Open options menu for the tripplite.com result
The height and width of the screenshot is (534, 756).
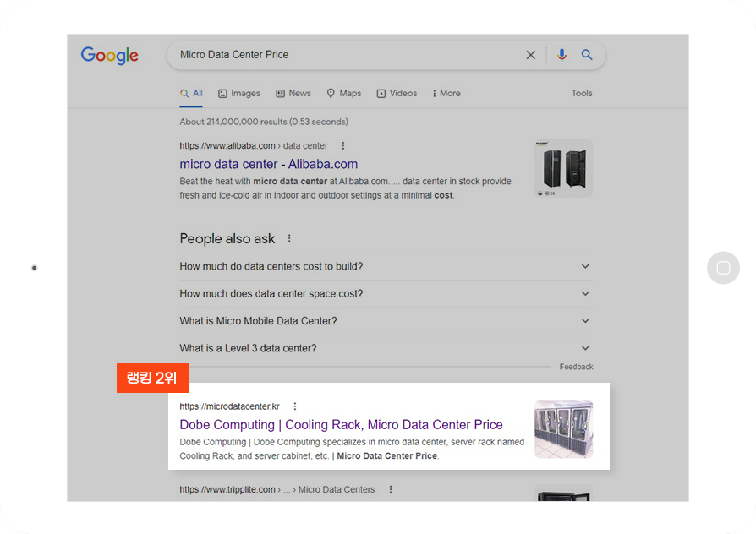coord(391,490)
